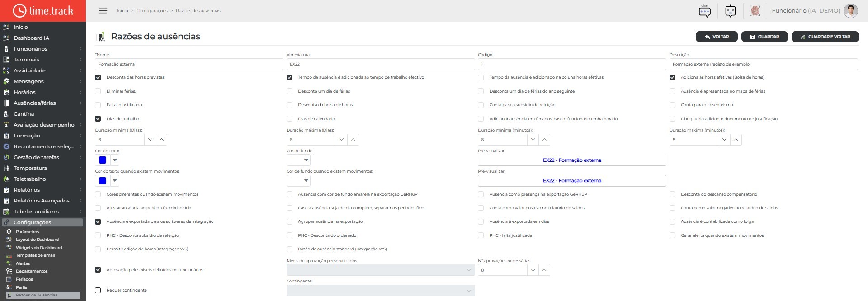This screenshot has width=868, height=301.
Task: Click the VOLTAR button
Action: (717, 37)
